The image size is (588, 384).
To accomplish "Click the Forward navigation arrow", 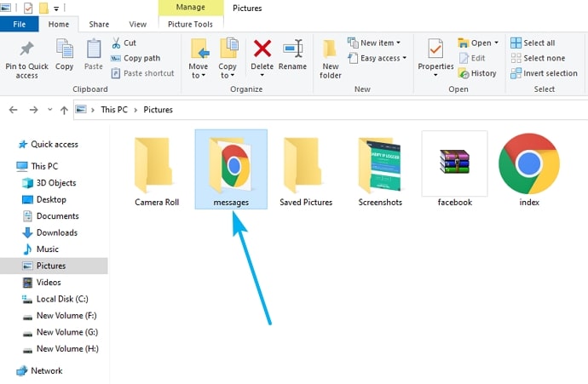I will point(34,110).
